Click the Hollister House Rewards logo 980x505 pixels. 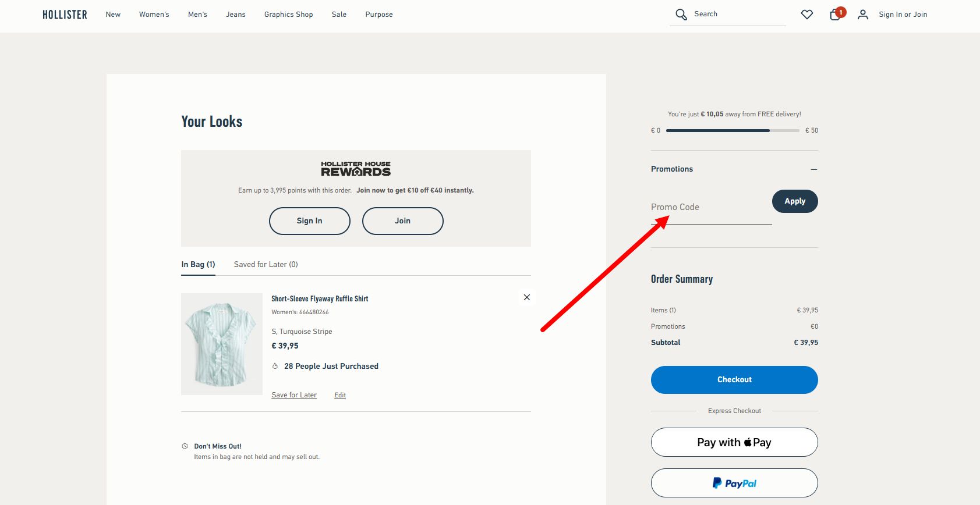tap(356, 169)
